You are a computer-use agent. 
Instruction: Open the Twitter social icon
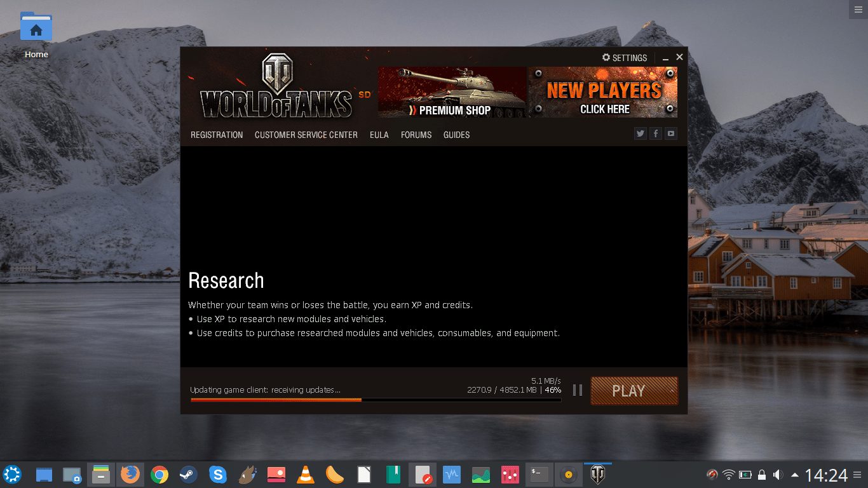pyautogui.click(x=640, y=133)
